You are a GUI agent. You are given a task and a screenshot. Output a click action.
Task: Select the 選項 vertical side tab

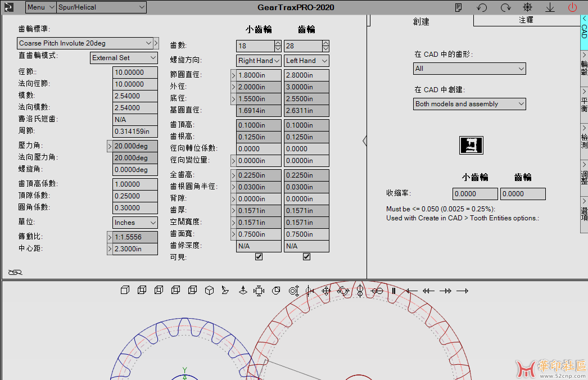(x=584, y=215)
